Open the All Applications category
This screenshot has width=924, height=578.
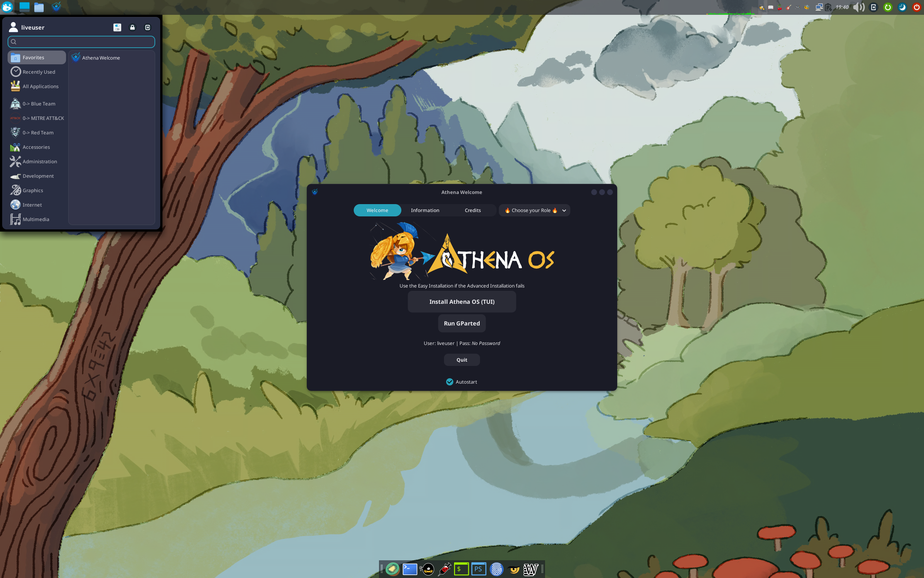click(x=37, y=86)
